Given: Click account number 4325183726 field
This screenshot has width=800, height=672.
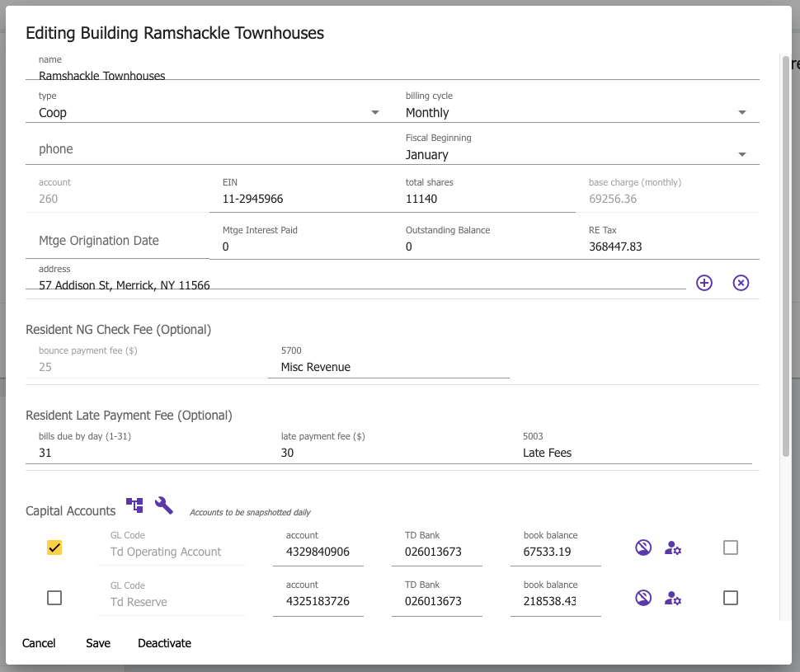Looking at the screenshot, I should point(318,596).
